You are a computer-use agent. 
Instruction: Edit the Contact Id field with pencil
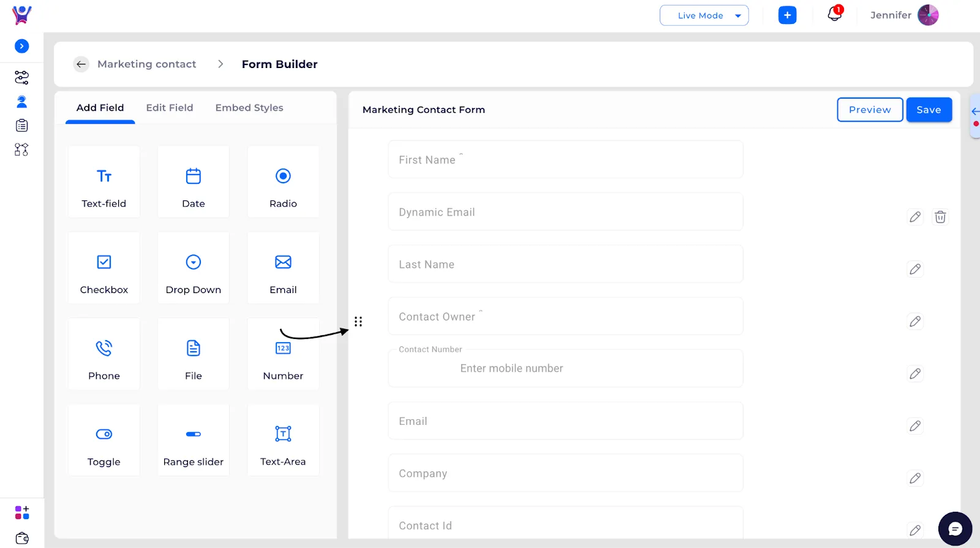(915, 530)
